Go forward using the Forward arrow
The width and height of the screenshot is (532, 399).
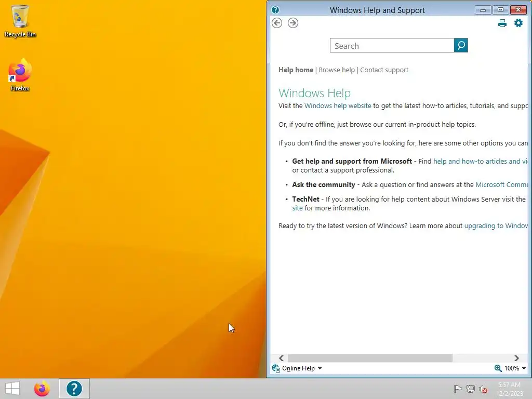click(x=293, y=23)
